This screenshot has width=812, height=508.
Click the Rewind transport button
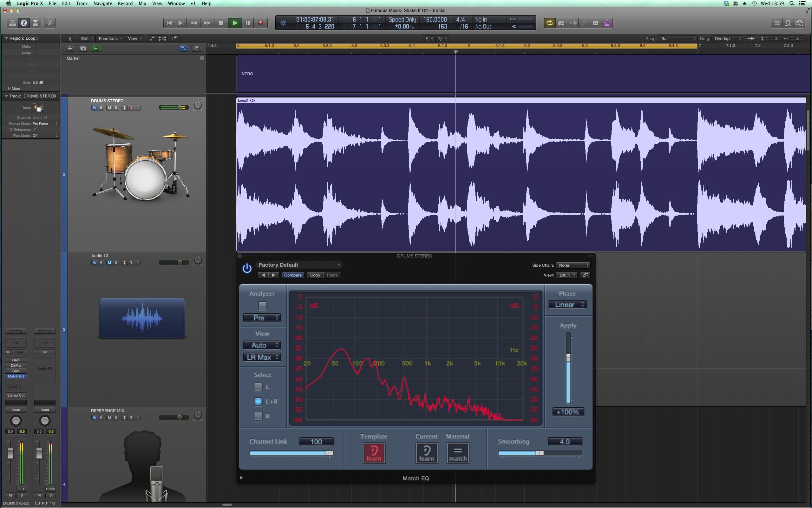[x=193, y=23]
